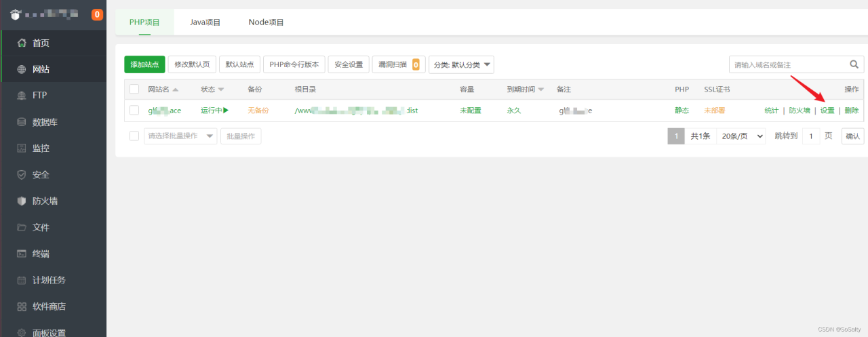Click the page 1 pagination button
Screen dimensions: 868x337
tap(675, 136)
